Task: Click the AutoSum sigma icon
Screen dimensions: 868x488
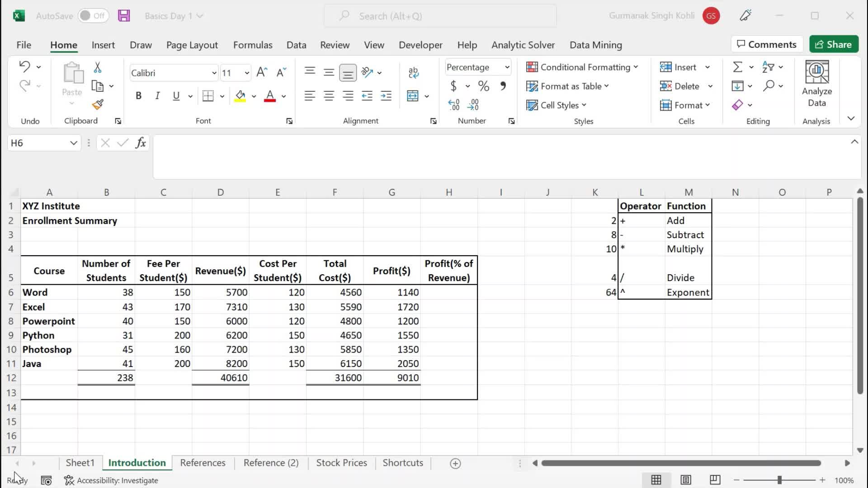Action: 737,67
